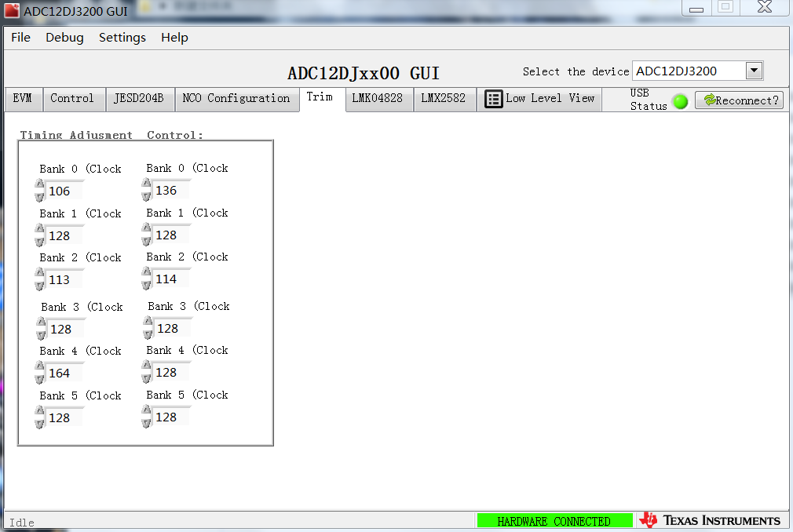Click the Texas Instruments logo icon
This screenshot has height=532, width=793.
(649, 520)
